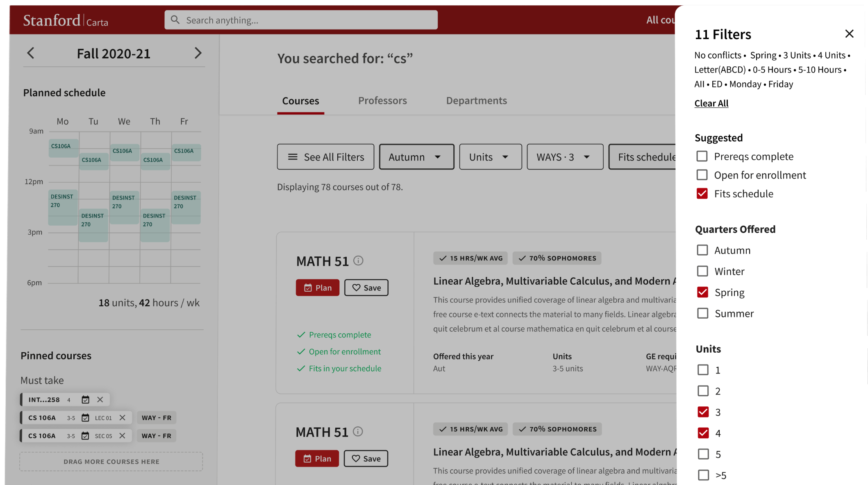Click calendar icon on CS 106A SEC 05
The width and height of the screenshot is (868, 485).
point(85,436)
